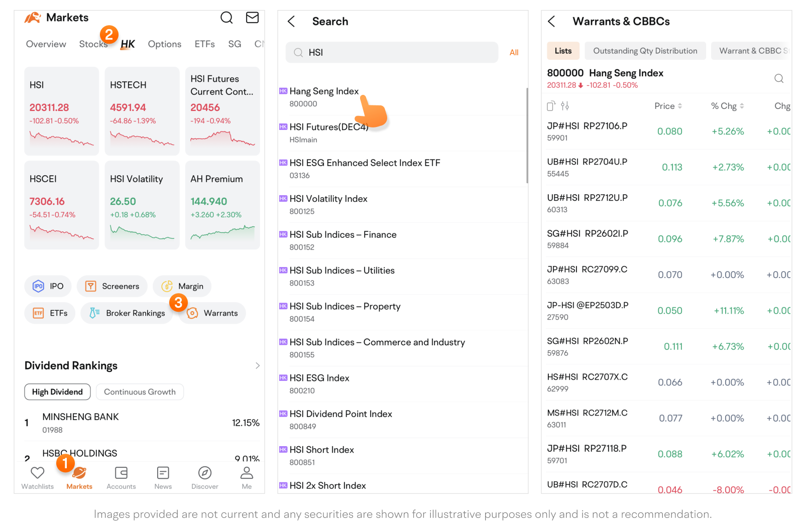Viewport: 806px width, 532px height.
Task: Sort warrants by Price column
Action: pyautogui.click(x=668, y=106)
